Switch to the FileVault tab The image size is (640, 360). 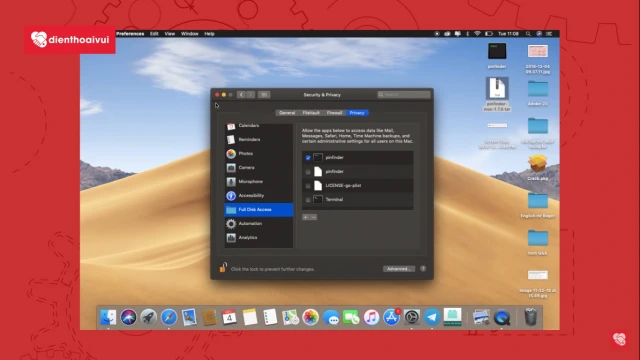[x=311, y=113]
